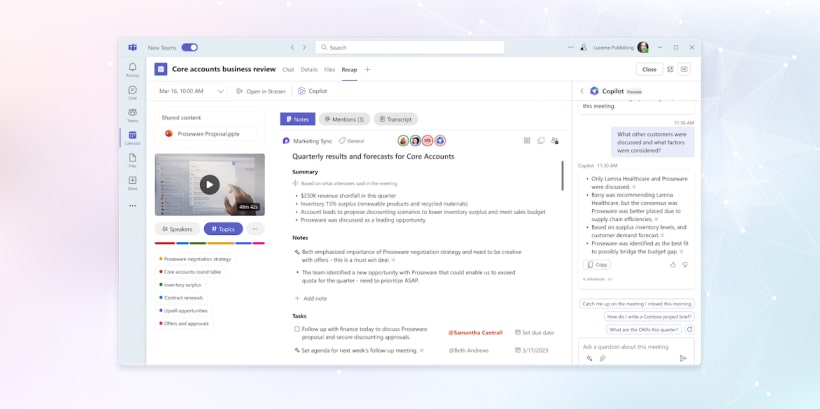
Task: Open the Proseware Proposal.pptx file
Action: point(209,134)
